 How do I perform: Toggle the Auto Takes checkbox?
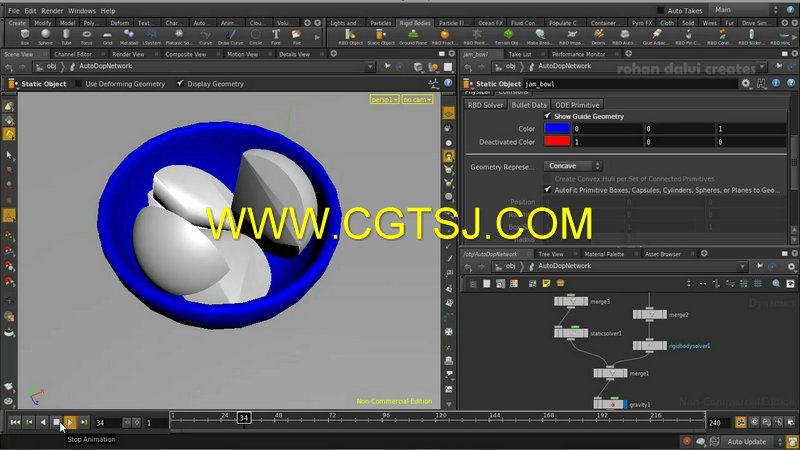[x=660, y=10]
